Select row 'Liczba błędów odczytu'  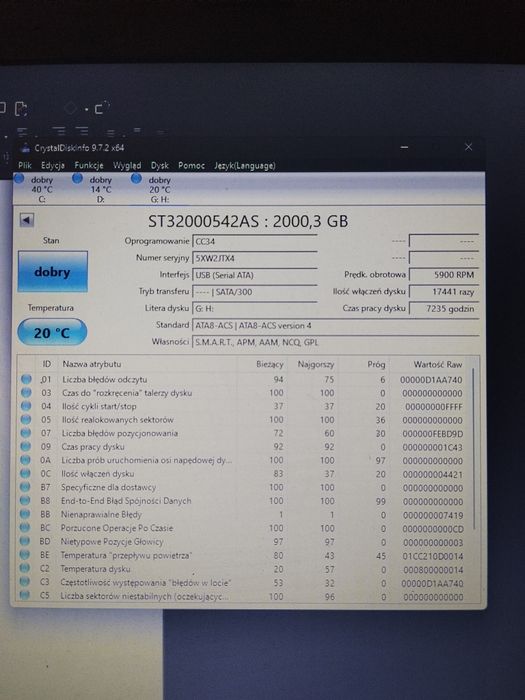(245, 379)
